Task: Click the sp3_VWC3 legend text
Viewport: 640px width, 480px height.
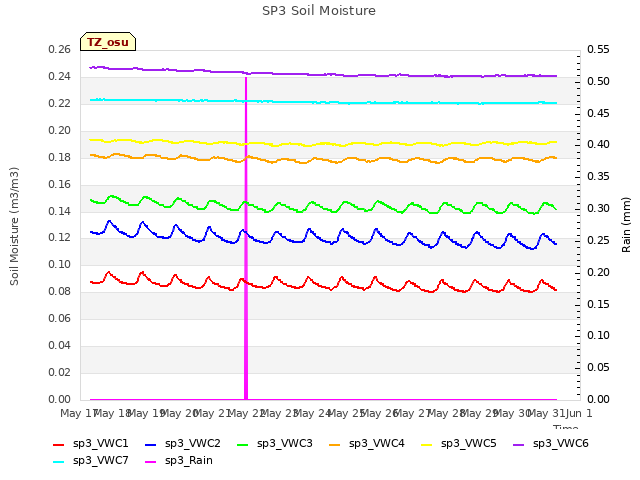Action: point(284,443)
